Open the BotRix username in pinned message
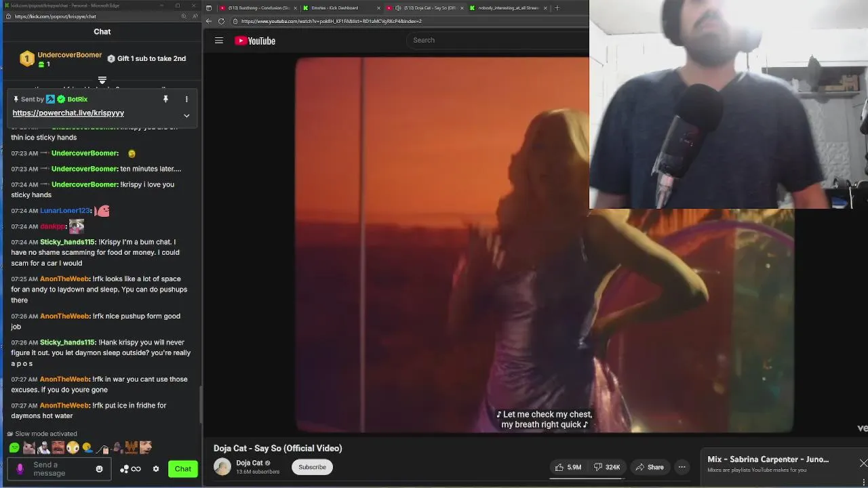The width and height of the screenshot is (868, 488). (77, 99)
